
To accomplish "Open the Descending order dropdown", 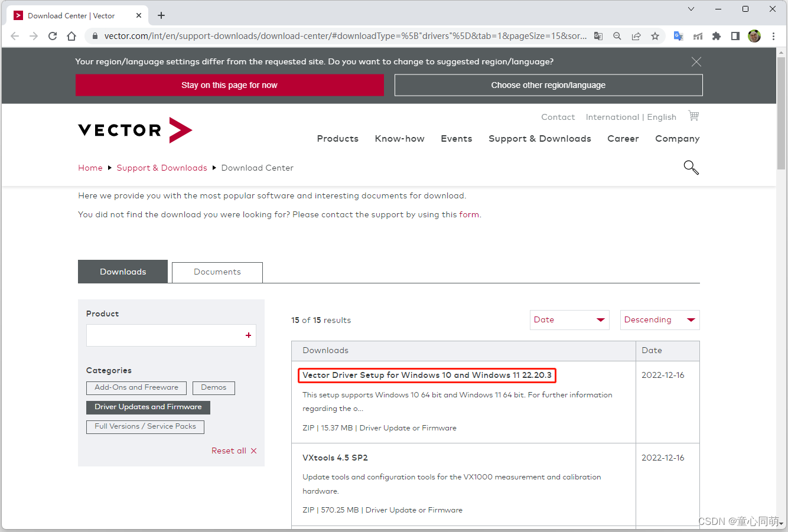I will (x=660, y=320).
